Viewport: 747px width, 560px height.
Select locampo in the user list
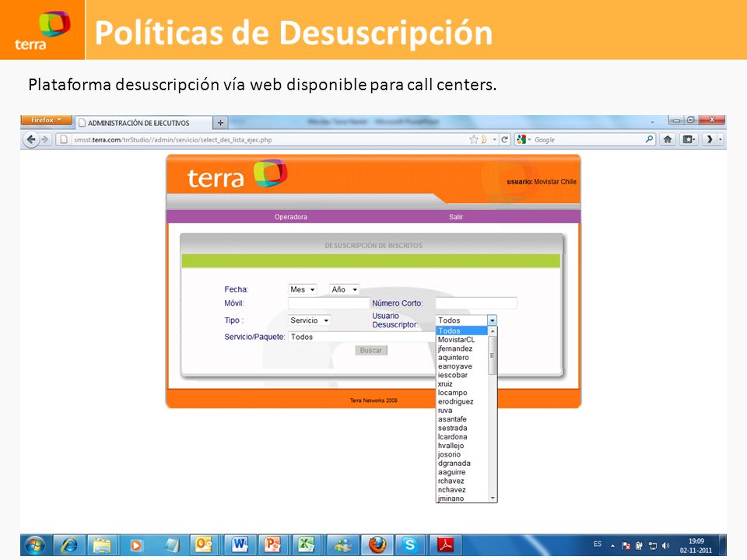(462, 392)
